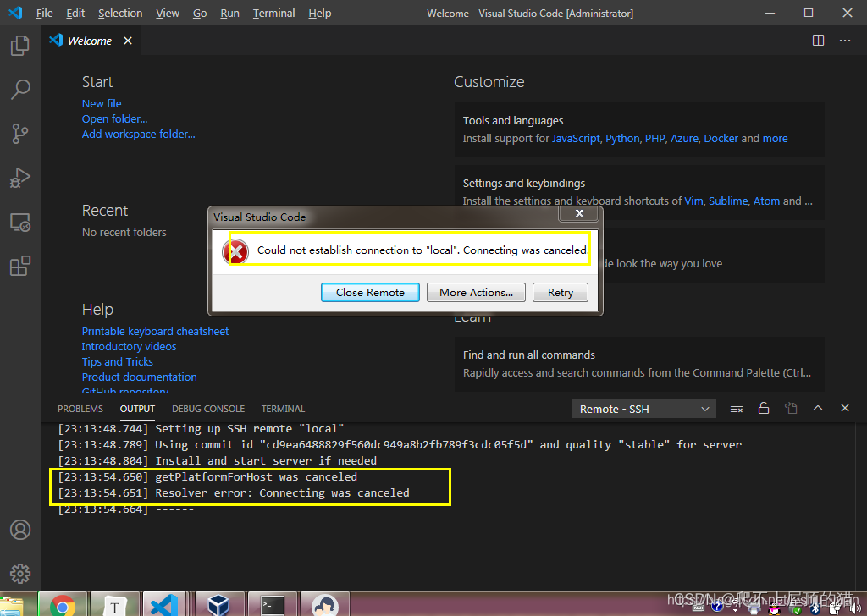867x616 pixels.
Task: Click the Atom keybindings link
Action: pyautogui.click(x=766, y=201)
